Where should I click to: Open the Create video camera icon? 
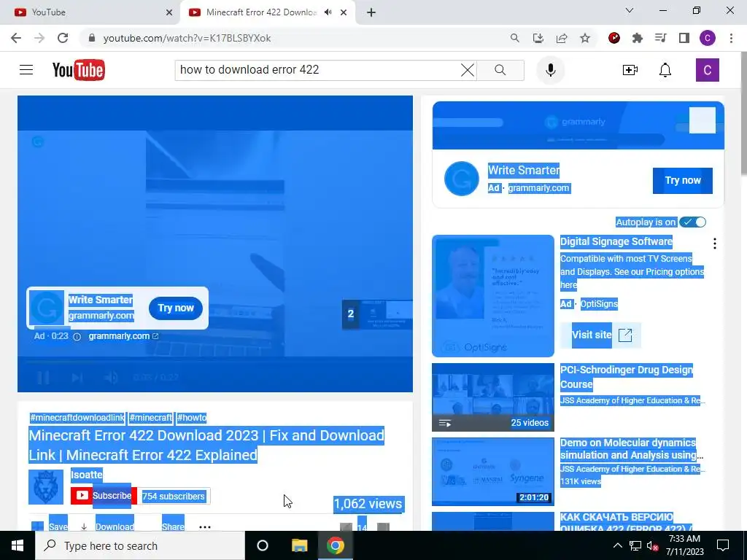point(630,70)
